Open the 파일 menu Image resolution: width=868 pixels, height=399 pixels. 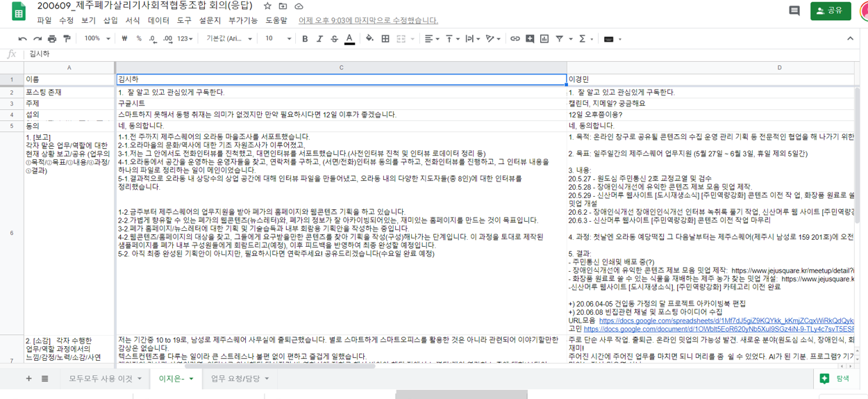[44, 21]
